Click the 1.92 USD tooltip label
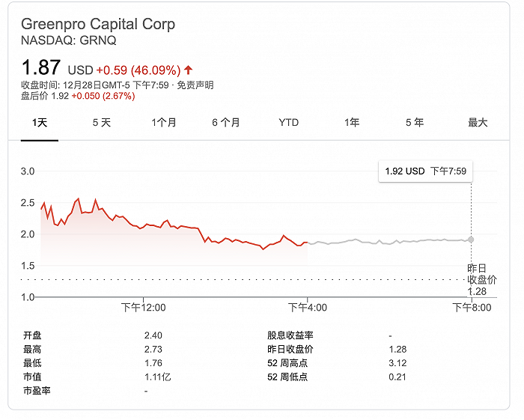 click(425, 171)
